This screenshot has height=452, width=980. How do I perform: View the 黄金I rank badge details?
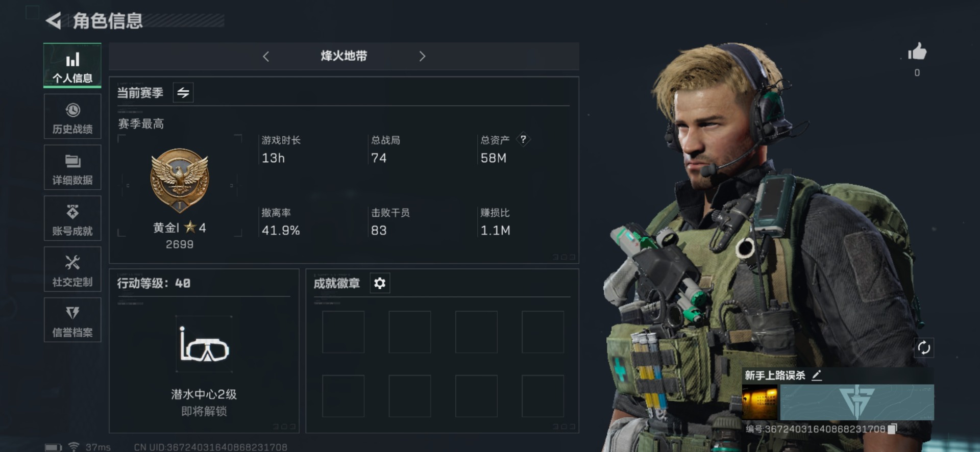[x=180, y=180]
